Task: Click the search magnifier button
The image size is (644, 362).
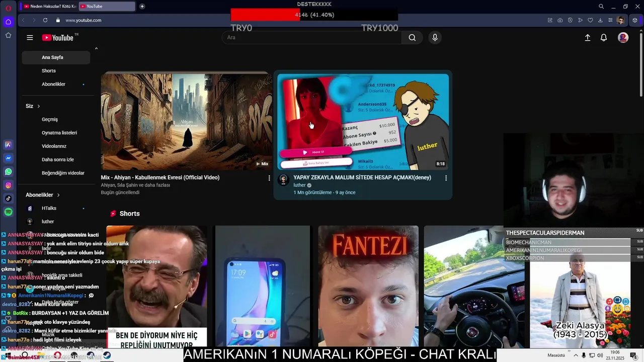Action: 412,38
